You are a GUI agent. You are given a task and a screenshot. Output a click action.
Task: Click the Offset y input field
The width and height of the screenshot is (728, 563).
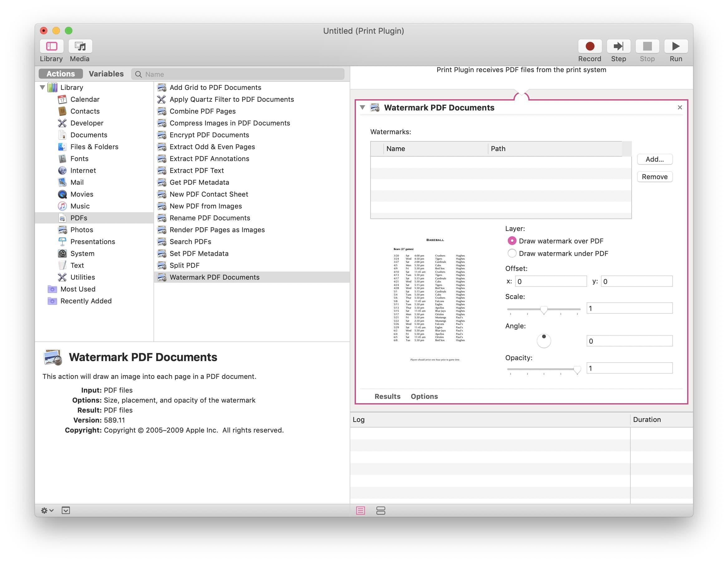[636, 281]
